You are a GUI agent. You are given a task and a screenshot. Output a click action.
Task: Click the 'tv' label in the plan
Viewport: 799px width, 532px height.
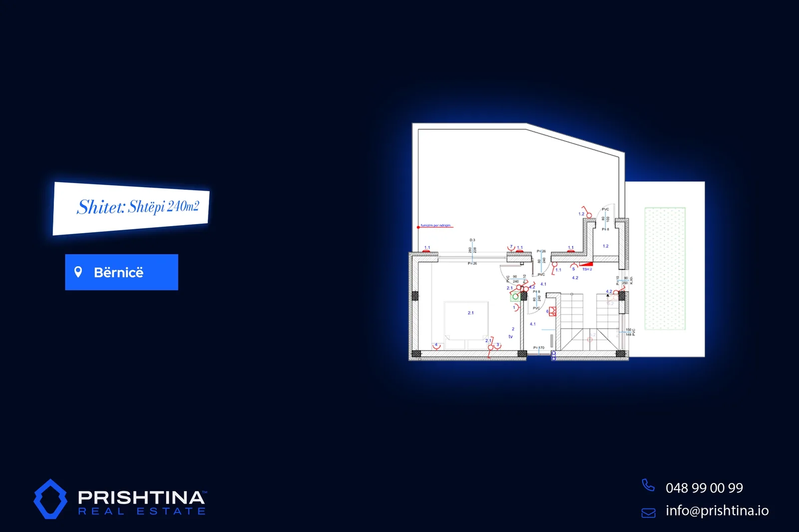pos(510,337)
